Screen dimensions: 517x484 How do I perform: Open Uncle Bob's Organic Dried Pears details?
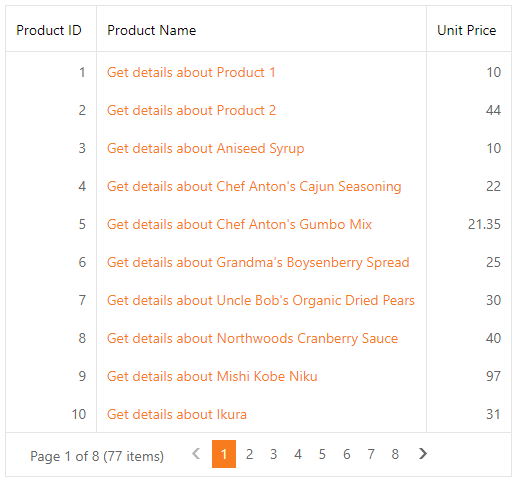tap(261, 301)
